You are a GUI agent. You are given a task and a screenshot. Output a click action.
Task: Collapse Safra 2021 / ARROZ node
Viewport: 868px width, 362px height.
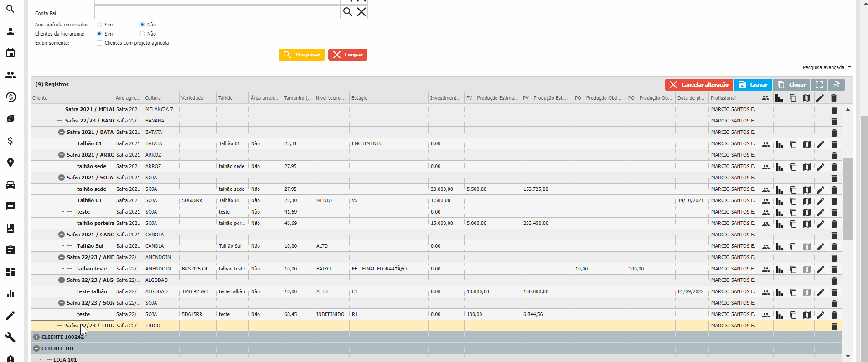coord(62,155)
